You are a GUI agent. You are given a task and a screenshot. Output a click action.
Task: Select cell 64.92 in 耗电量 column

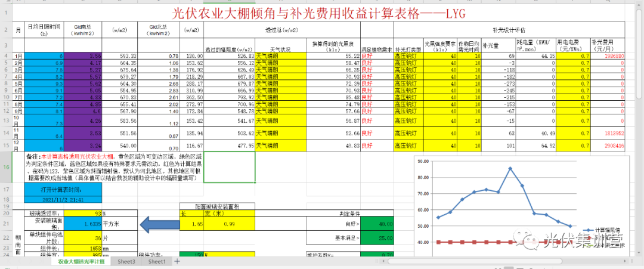tap(535, 146)
